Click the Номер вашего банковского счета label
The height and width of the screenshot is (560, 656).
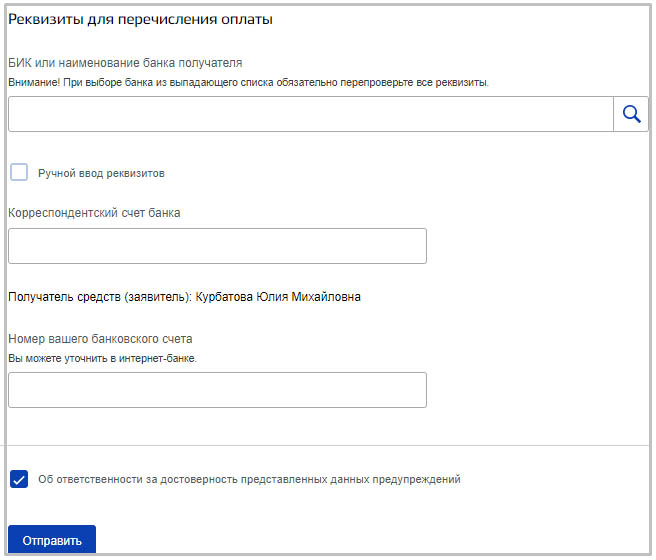tap(100, 338)
